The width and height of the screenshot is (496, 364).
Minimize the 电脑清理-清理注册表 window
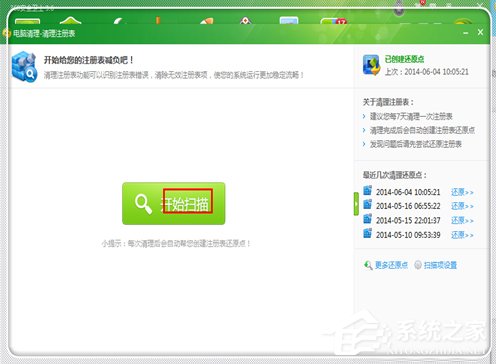click(466, 33)
